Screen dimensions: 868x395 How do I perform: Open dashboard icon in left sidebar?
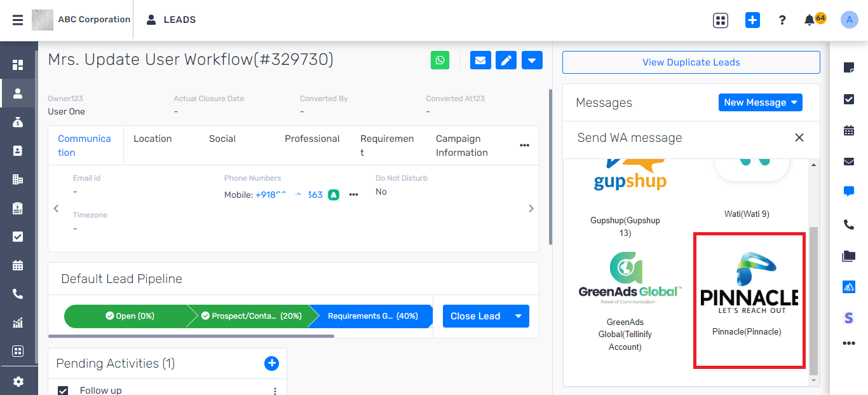18,65
